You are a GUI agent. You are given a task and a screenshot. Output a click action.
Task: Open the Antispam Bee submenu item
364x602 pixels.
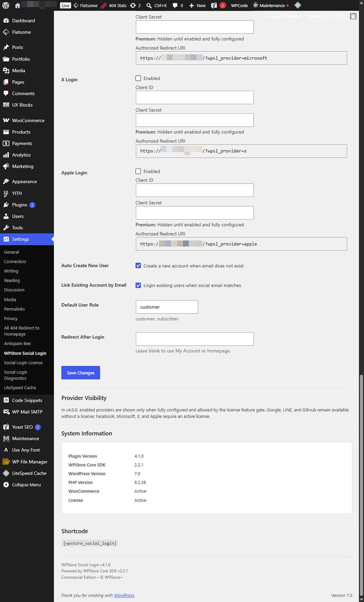(17, 344)
